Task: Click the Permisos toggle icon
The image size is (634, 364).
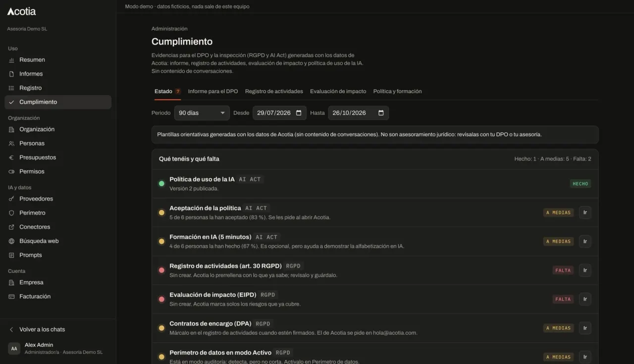Action: click(x=11, y=171)
